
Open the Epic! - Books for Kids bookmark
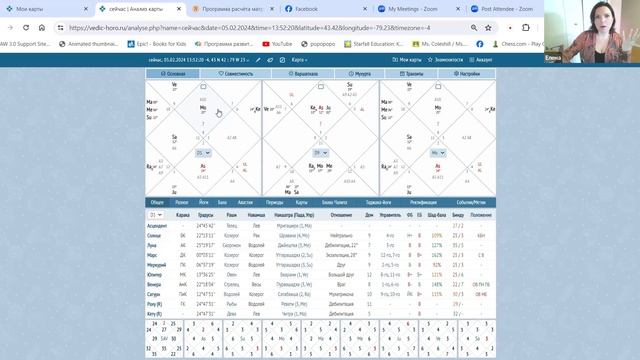(x=157, y=44)
